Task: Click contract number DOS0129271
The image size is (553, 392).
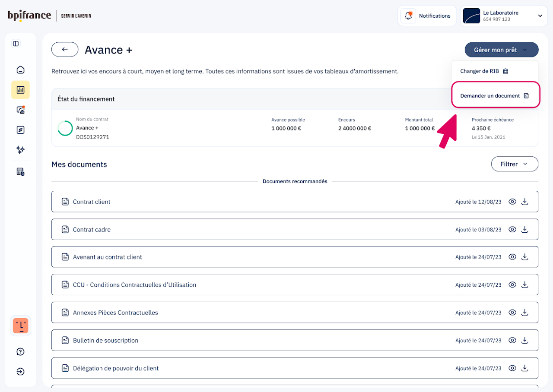Action: (x=92, y=137)
